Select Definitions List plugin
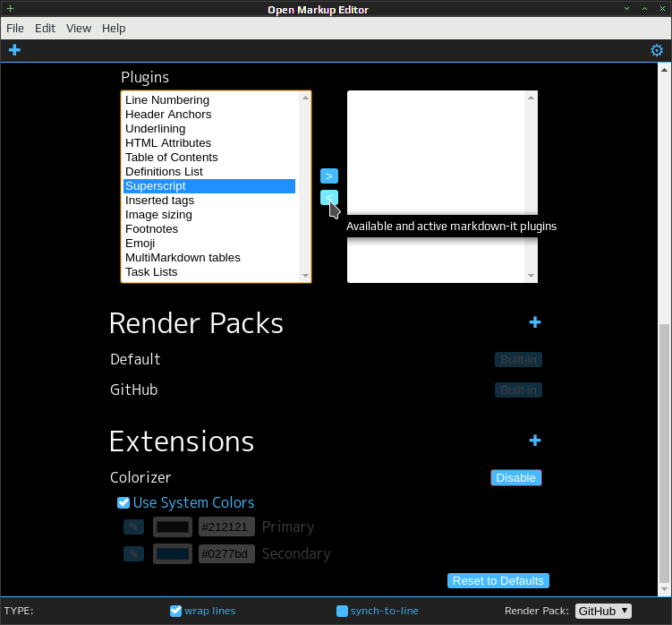The width and height of the screenshot is (672, 625). tap(209, 172)
